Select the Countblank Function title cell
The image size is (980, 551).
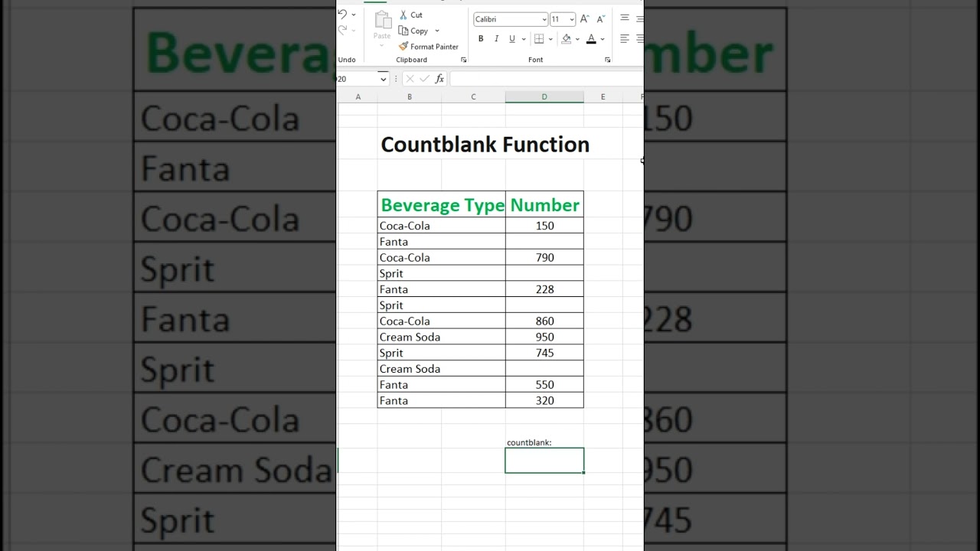[x=485, y=145]
